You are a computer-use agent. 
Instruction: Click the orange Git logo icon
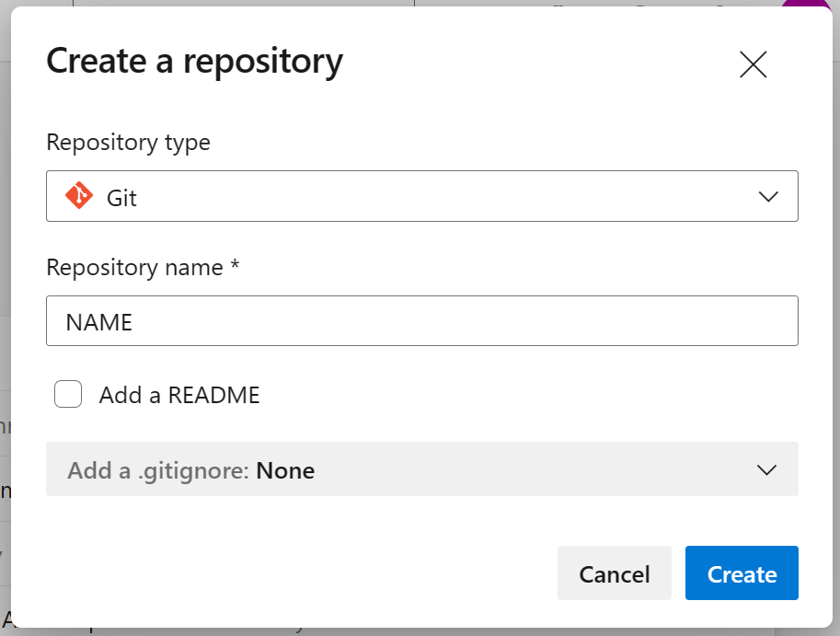(x=79, y=196)
